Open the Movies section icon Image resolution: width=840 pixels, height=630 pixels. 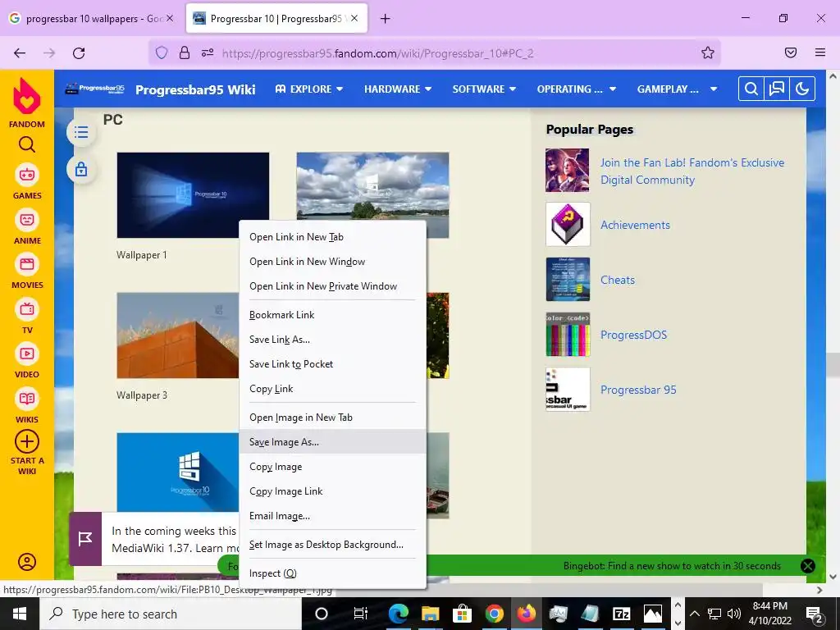(x=27, y=264)
